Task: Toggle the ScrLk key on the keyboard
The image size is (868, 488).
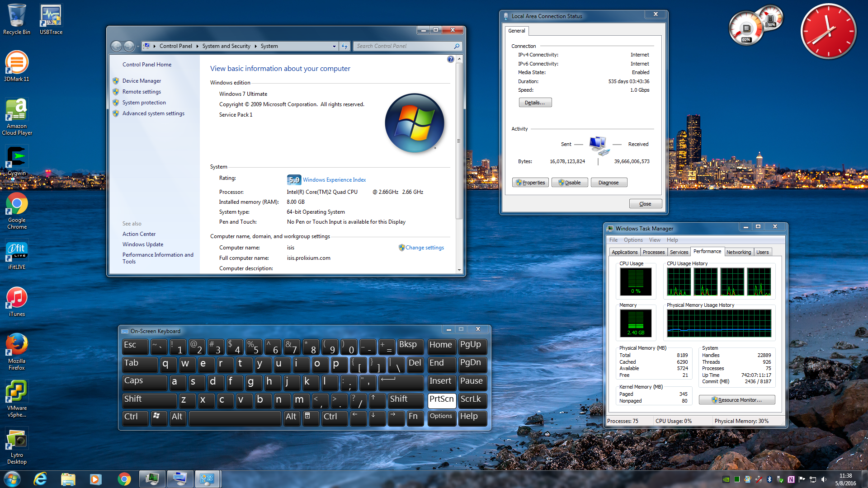Action: tap(472, 400)
